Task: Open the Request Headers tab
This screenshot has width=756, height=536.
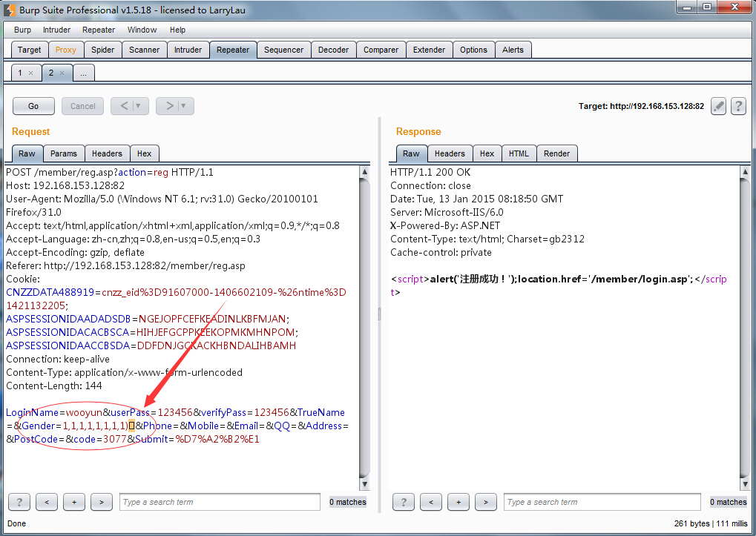Action: 107,153
